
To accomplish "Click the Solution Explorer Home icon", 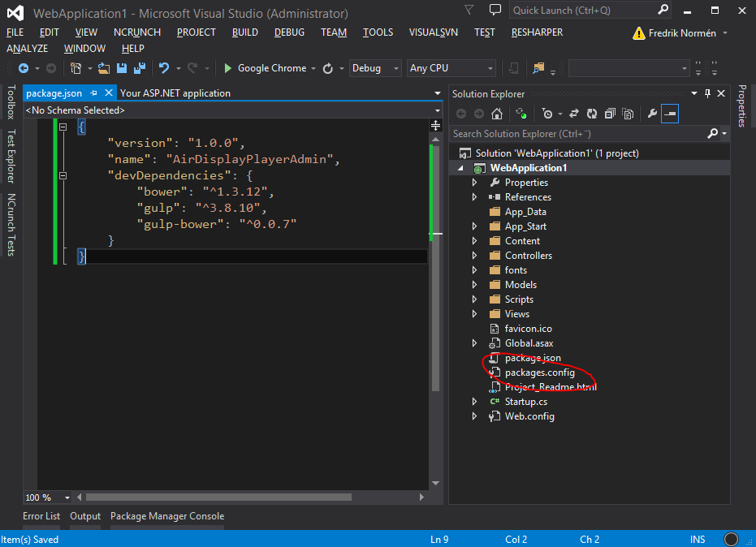I will [x=497, y=114].
